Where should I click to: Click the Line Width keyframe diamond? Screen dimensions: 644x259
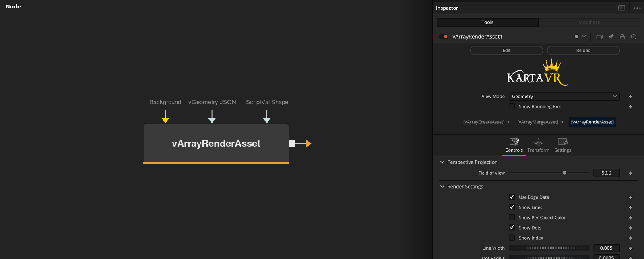point(630,248)
